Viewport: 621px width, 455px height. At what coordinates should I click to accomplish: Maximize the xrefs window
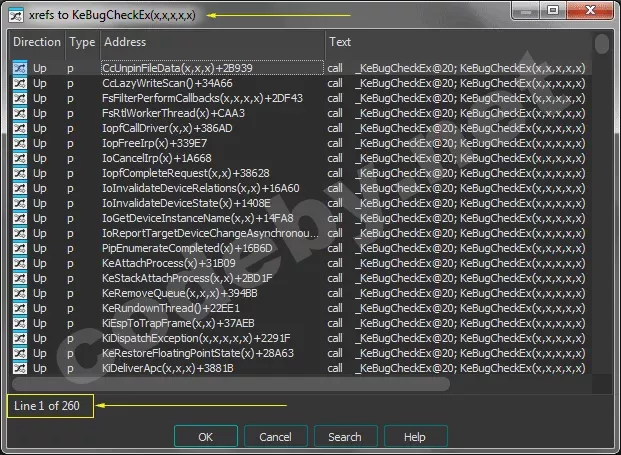pyautogui.click(x=553, y=10)
